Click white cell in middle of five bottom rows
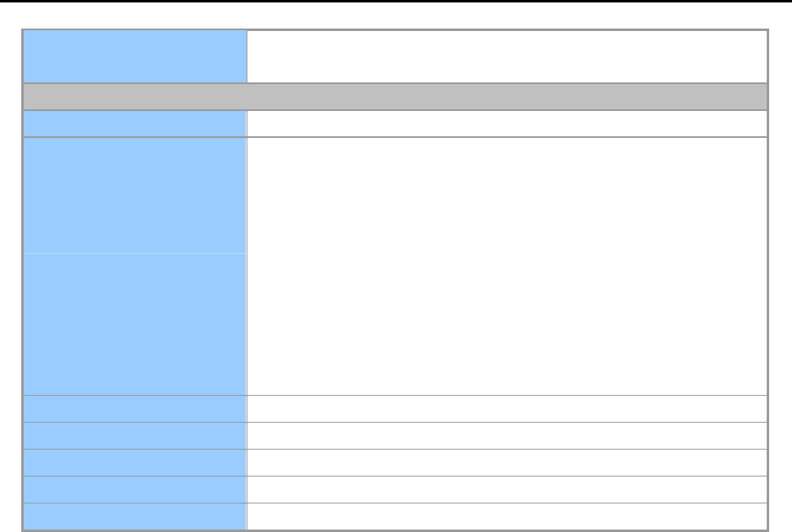The image size is (792, 532). tap(507, 462)
